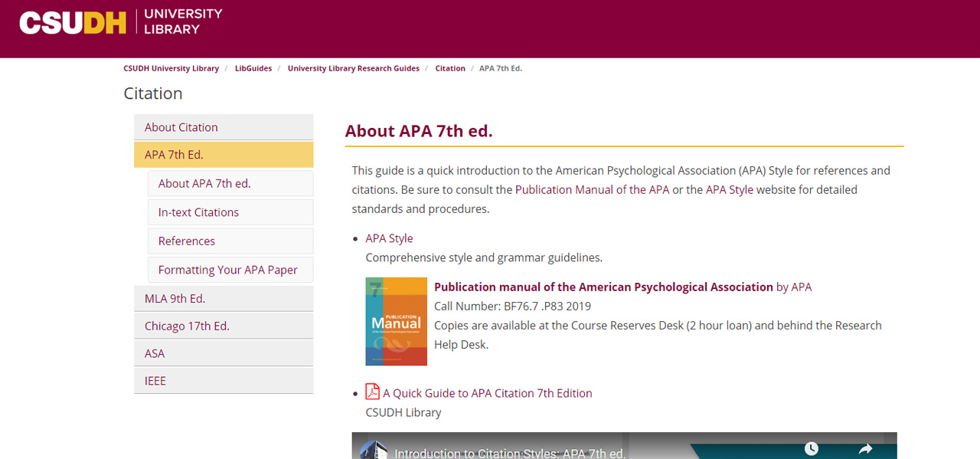
Task: Click the Citation page heading
Action: click(153, 93)
